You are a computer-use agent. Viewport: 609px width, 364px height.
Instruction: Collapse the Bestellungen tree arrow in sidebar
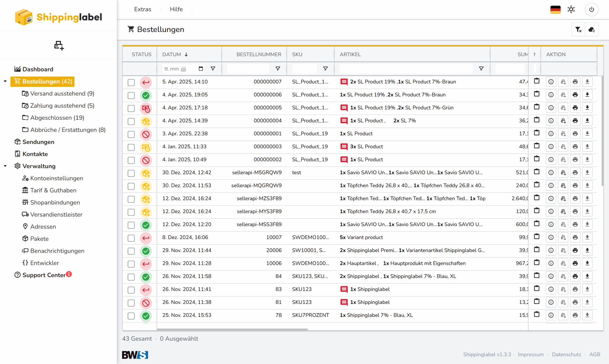pyautogui.click(x=5, y=81)
